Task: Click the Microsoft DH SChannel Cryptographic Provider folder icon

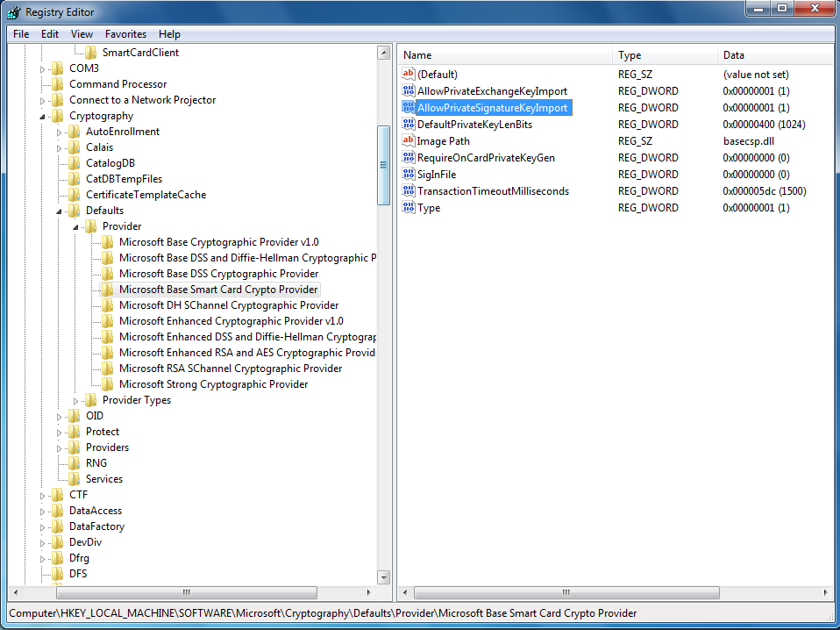Action: (x=108, y=305)
